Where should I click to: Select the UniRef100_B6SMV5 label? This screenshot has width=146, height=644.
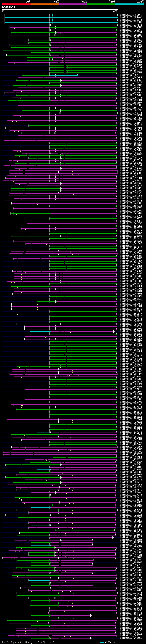(x=131, y=209)
